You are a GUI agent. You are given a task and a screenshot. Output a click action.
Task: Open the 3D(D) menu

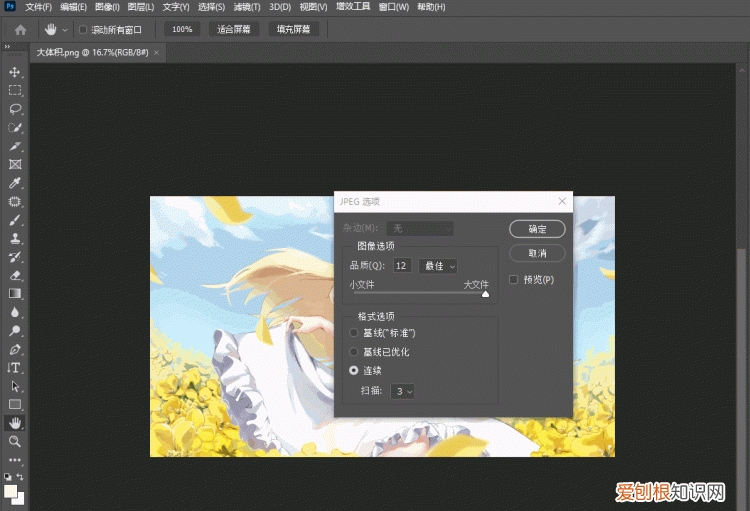click(280, 7)
